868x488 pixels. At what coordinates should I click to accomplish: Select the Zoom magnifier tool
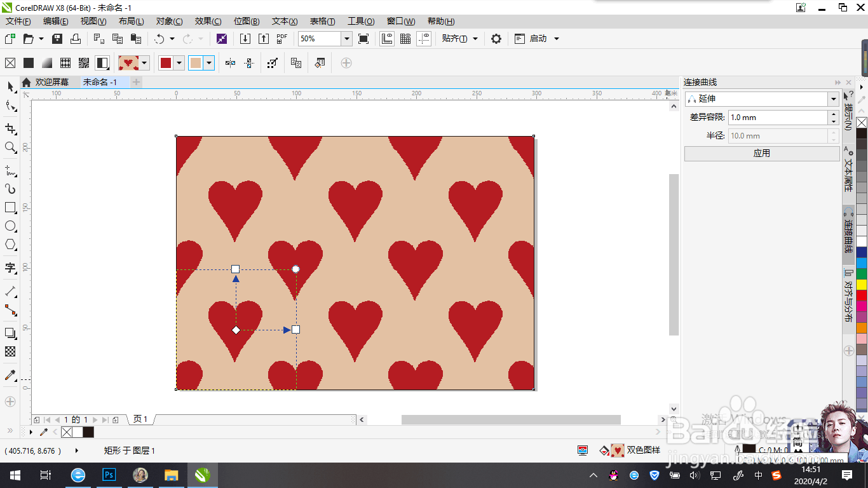coord(10,147)
